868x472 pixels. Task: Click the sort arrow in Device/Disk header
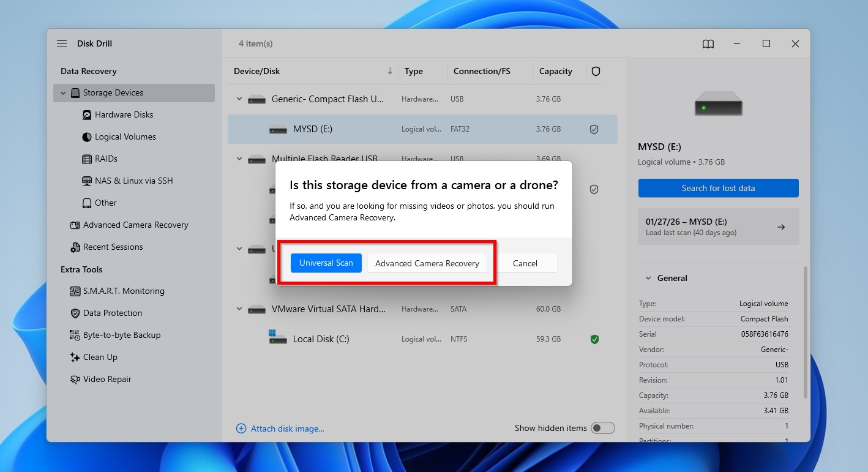point(390,71)
